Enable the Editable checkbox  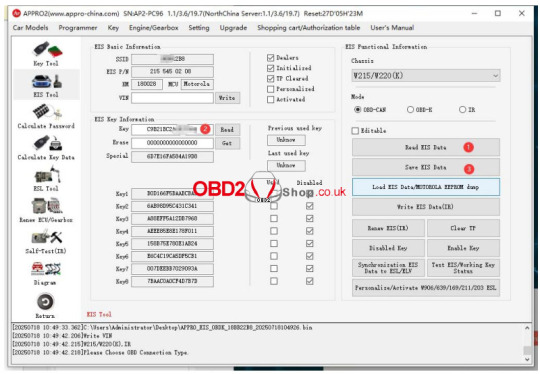(355, 131)
